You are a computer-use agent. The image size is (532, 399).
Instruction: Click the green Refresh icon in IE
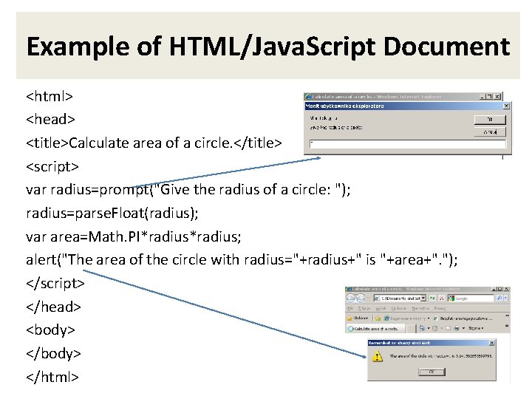432,299
